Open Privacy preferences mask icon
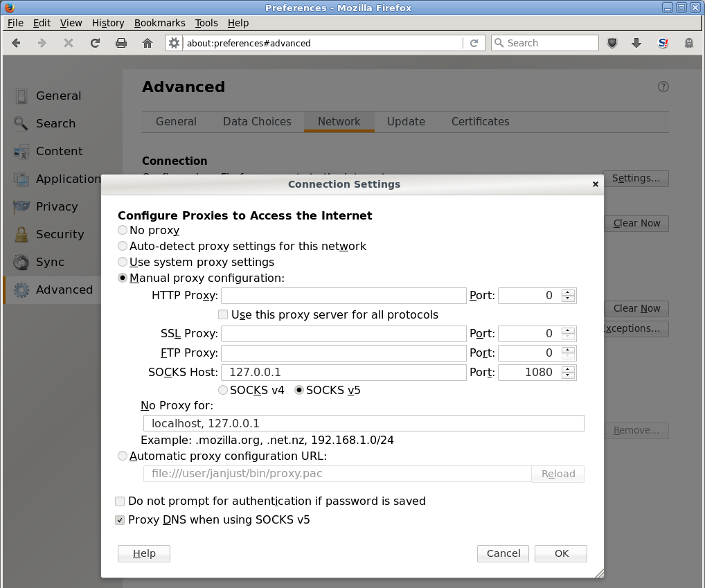Image resolution: width=705 pixels, height=588 pixels. (21, 206)
